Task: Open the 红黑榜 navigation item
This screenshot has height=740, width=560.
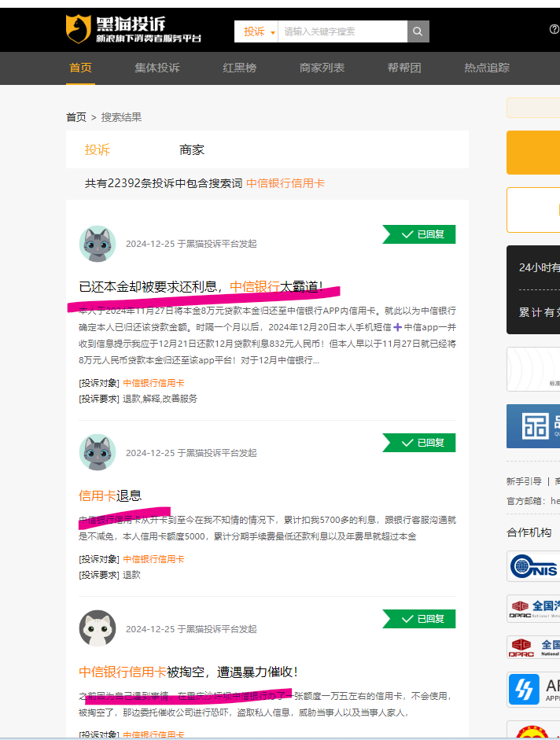Action: click(239, 68)
